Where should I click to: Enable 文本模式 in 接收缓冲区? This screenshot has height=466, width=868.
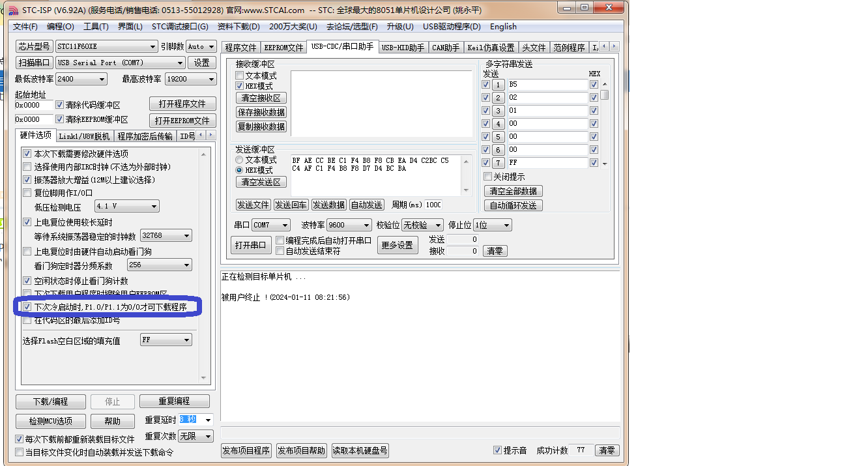[240, 76]
